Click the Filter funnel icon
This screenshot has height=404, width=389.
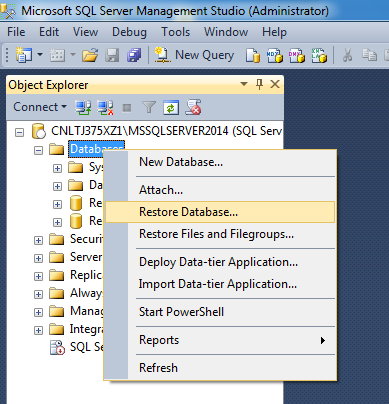coord(149,108)
